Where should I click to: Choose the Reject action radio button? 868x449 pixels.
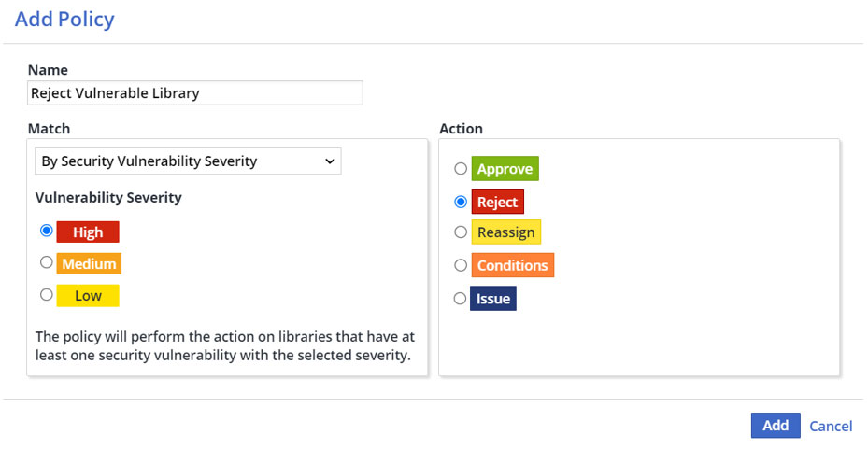pyautogui.click(x=460, y=201)
